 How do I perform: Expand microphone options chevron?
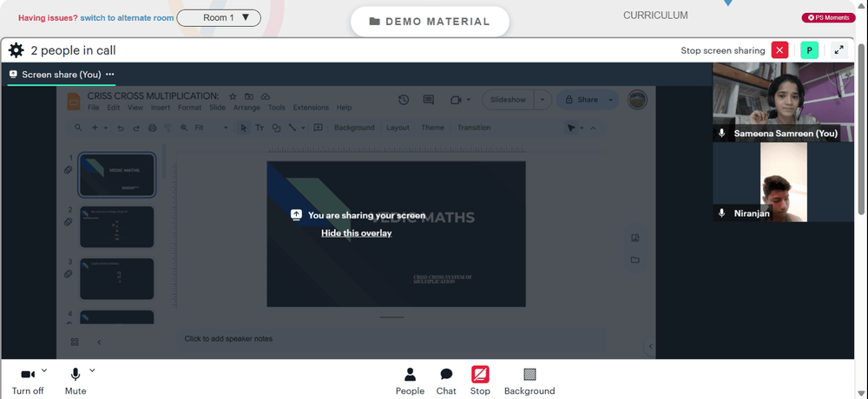pyautogui.click(x=92, y=370)
